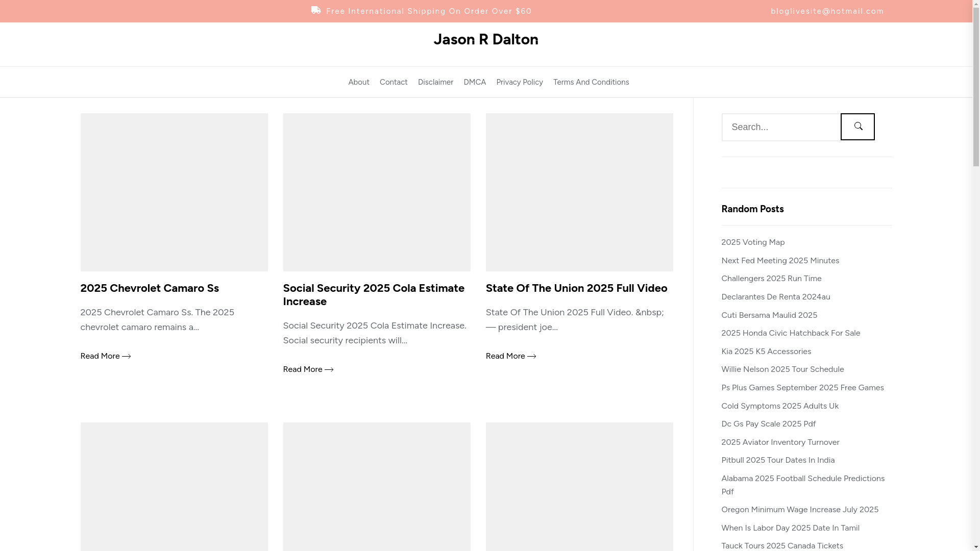Click the Free International Shipping banner text

[429, 11]
